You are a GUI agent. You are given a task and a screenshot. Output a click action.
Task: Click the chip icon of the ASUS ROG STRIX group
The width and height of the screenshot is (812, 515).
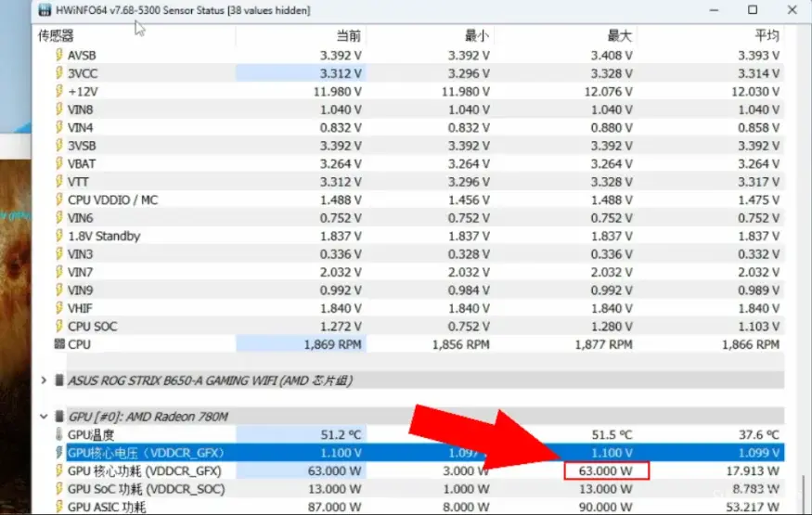point(59,380)
